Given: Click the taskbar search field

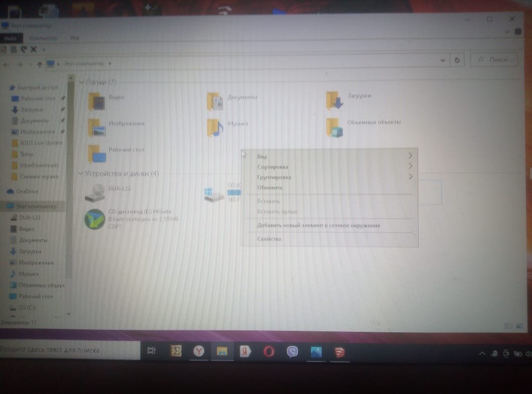Looking at the screenshot, I should coord(70,350).
